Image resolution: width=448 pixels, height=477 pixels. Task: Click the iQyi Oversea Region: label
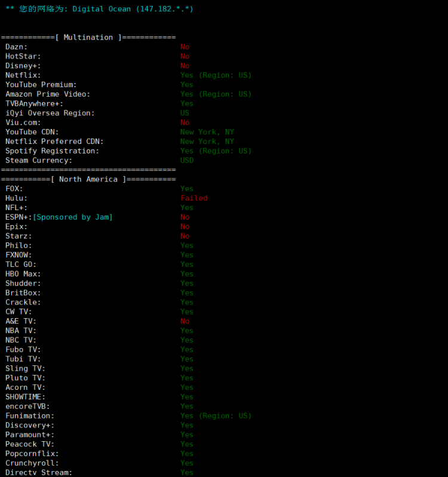50,113
